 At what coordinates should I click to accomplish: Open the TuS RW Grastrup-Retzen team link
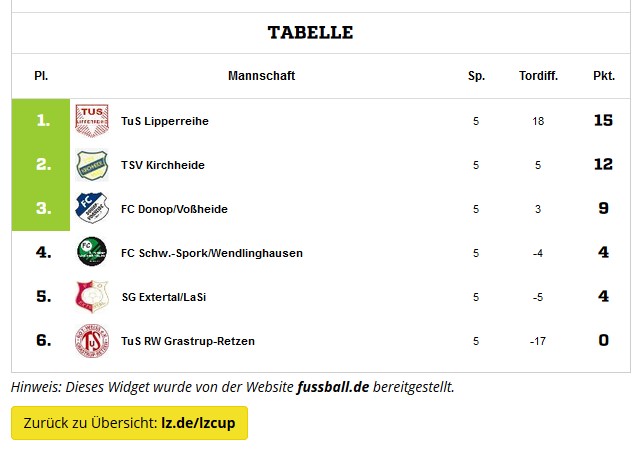pos(188,341)
